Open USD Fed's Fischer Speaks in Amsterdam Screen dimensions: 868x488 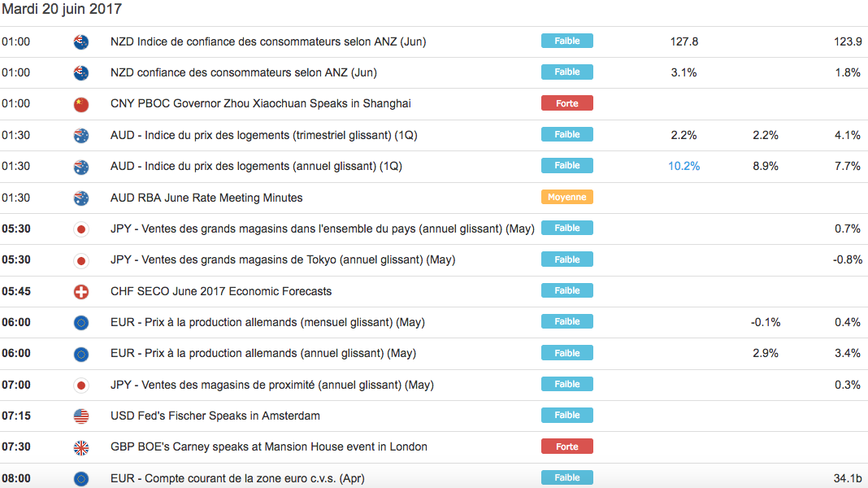[x=215, y=416]
